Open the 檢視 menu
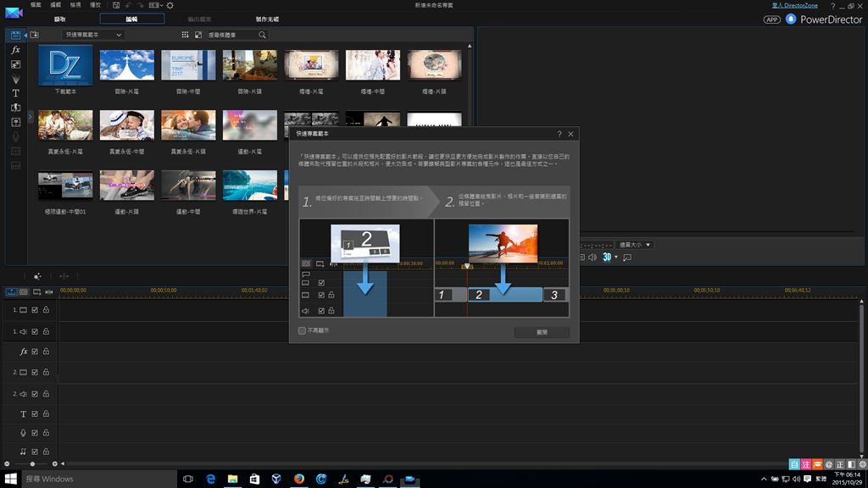 75,5
